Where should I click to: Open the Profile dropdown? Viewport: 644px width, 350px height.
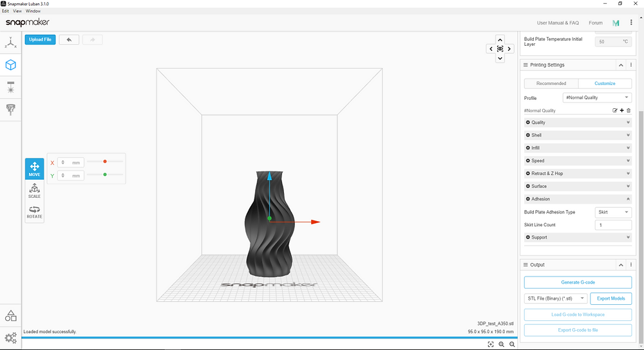(x=597, y=97)
